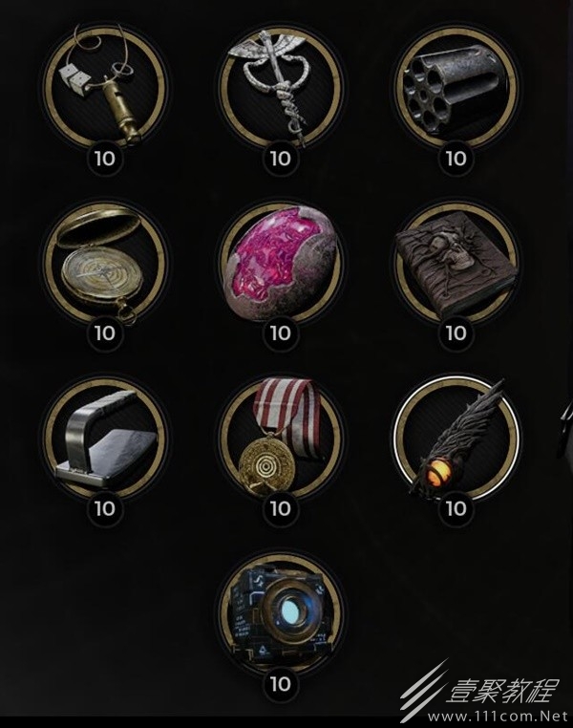Click the 10 badge under the camera
573x728 pixels.
point(280,684)
